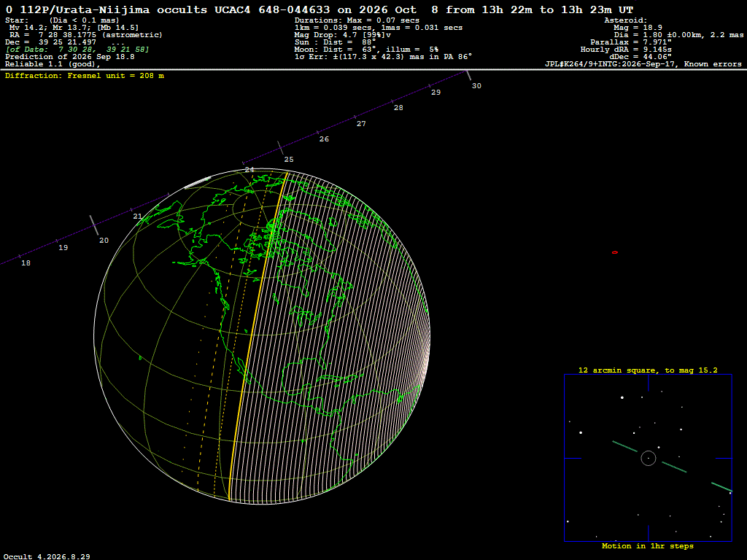Click the red asteroid marker ellipse
Viewport: 747px width, 560px height.
click(x=614, y=252)
